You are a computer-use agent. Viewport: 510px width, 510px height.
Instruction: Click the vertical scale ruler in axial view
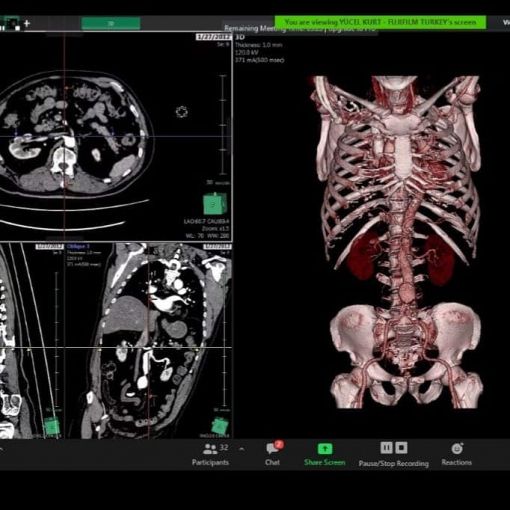pyautogui.click(x=223, y=125)
